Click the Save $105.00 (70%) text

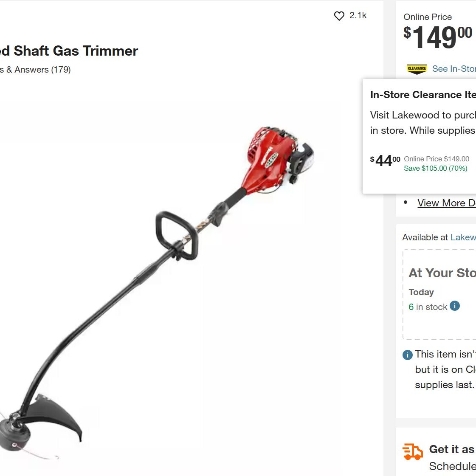tap(435, 168)
